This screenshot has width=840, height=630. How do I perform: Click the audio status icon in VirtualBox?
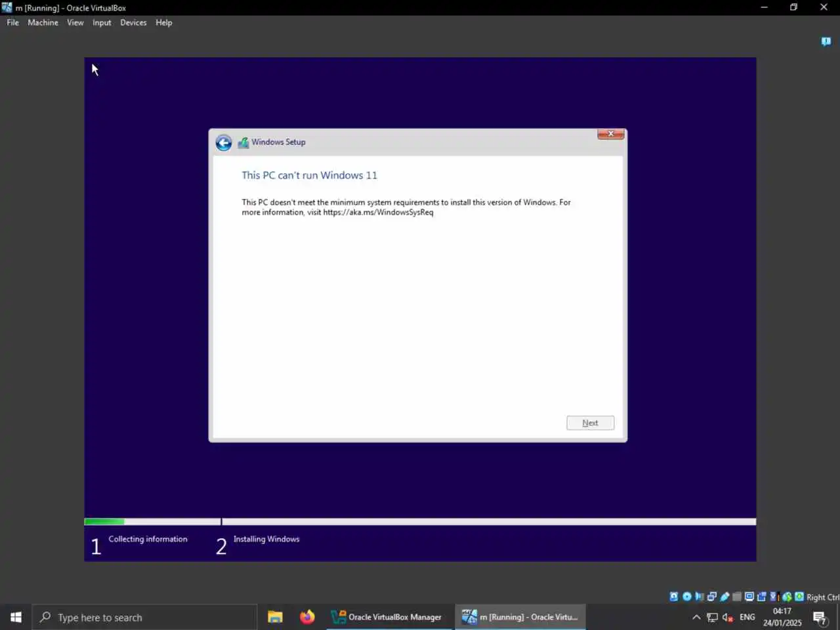(700, 597)
